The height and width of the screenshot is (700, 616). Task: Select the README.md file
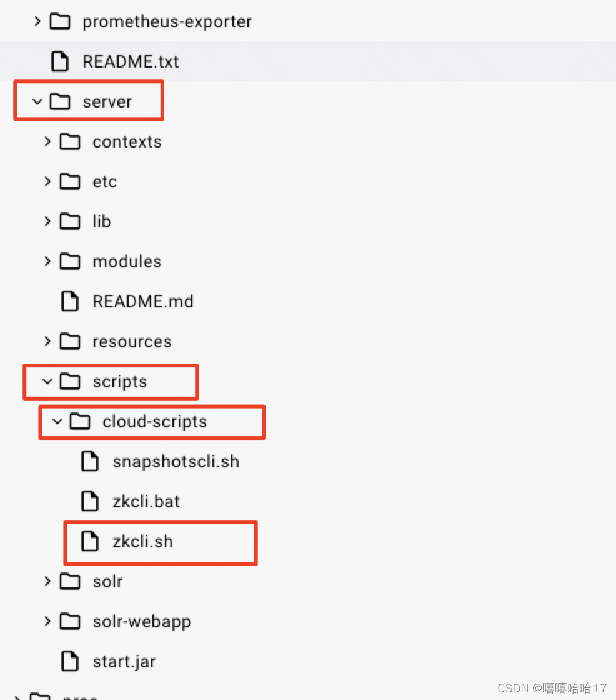[143, 301]
